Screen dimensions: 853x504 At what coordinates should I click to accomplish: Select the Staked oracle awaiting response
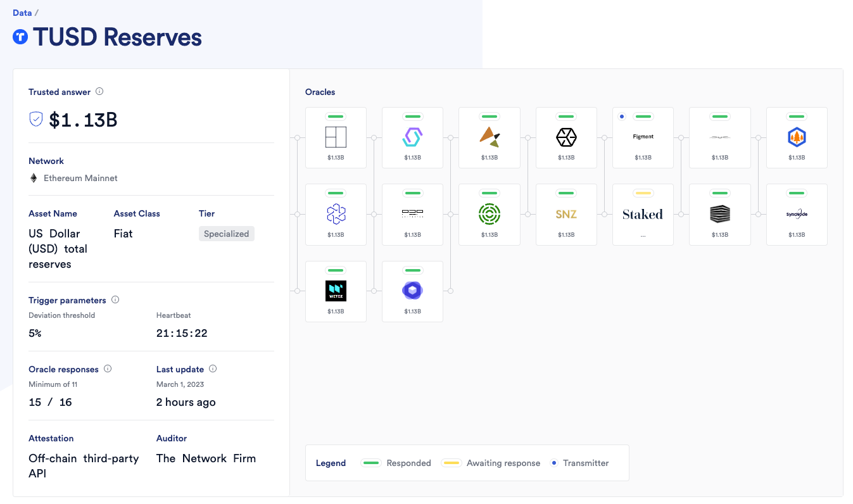pyautogui.click(x=643, y=215)
